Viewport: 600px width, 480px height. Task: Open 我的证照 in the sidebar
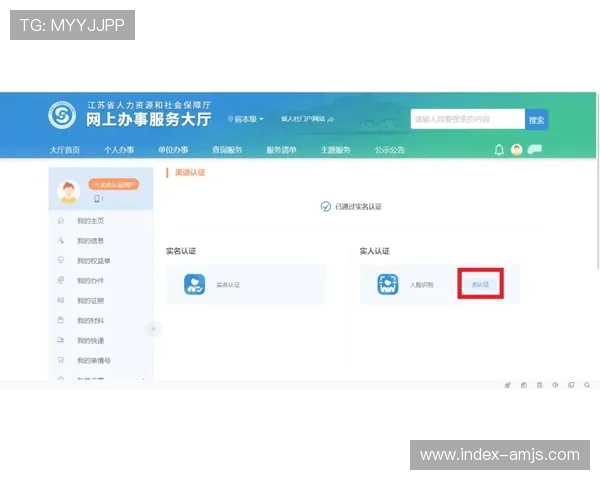tap(90, 300)
